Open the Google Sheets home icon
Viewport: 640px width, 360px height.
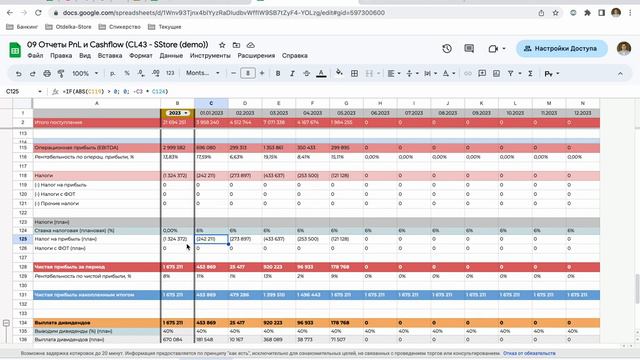click(15, 50)
